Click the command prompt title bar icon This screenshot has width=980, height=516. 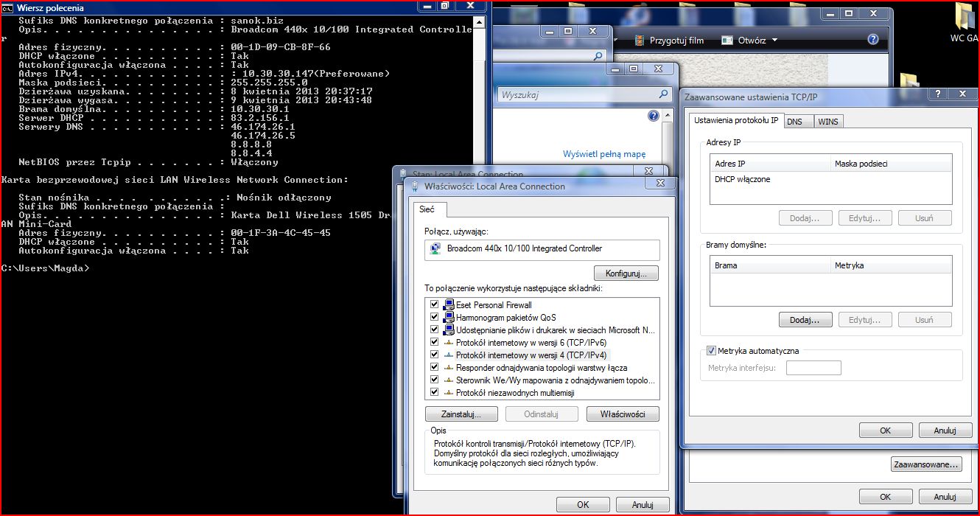(x=8, y=7)
